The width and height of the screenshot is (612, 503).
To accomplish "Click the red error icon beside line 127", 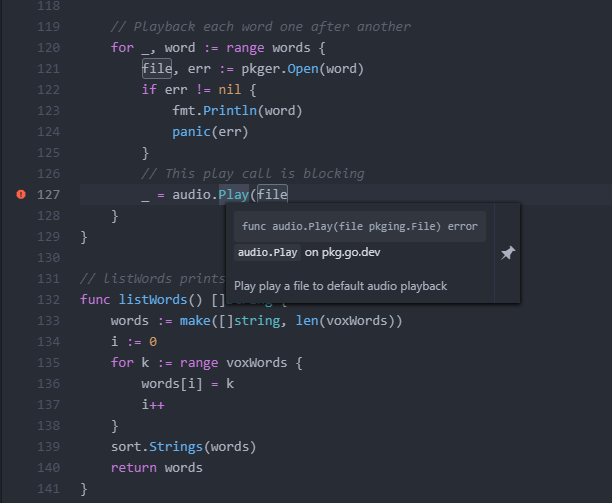I will point(21,194).
